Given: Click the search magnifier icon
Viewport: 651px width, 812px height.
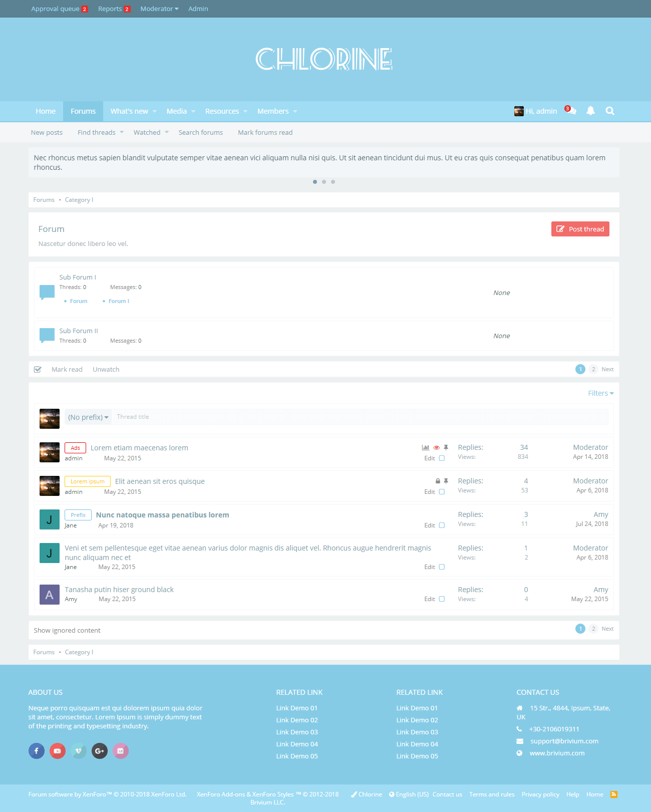Looking at the screenshot, I should tap(609, 111).
